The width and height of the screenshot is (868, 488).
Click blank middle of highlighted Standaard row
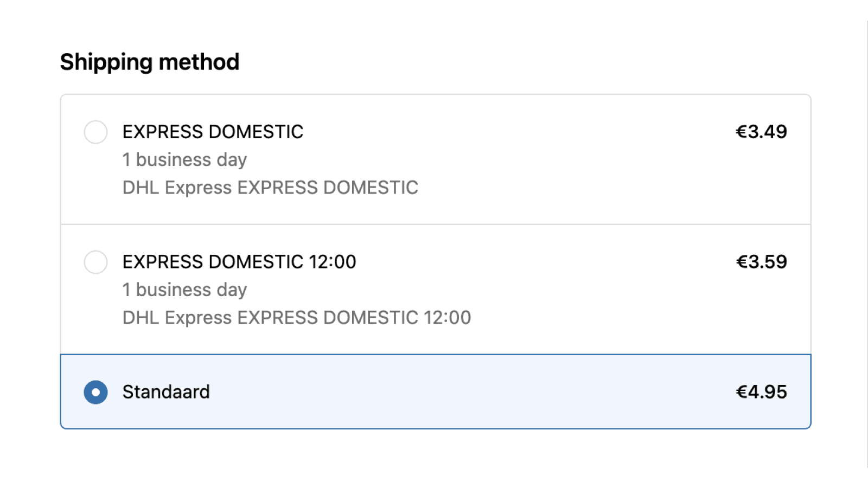click(461, 392)
